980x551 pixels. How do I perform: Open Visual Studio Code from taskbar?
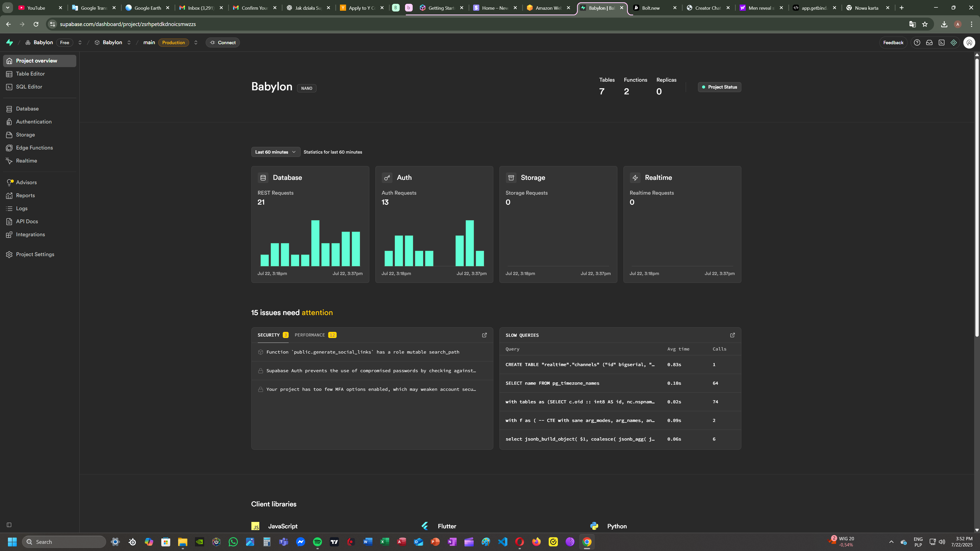503,542
